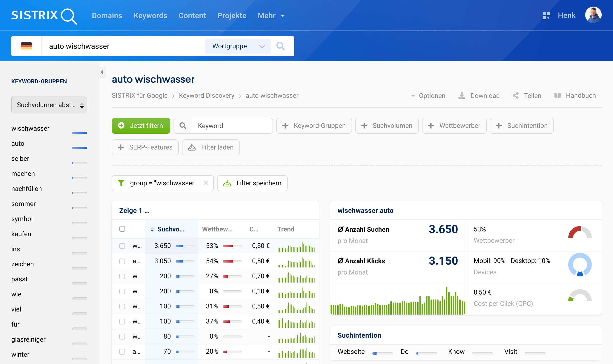Screen dimensions: 613x364
Task: Tick the checkbox for the 200 volume keyword row
Action: point(122,276)
